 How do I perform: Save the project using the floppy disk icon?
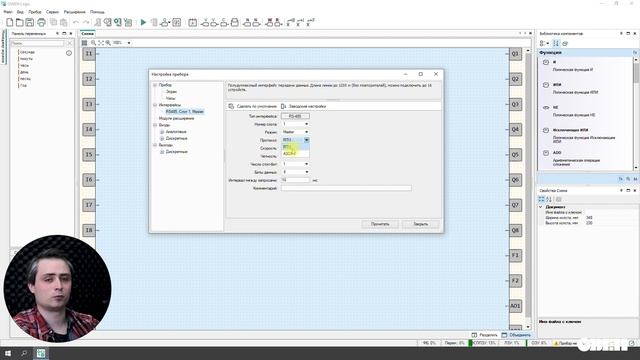[x=30, y=22]
